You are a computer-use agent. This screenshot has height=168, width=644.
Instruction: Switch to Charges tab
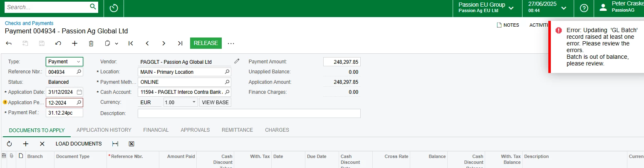click(x=277, y=130)
